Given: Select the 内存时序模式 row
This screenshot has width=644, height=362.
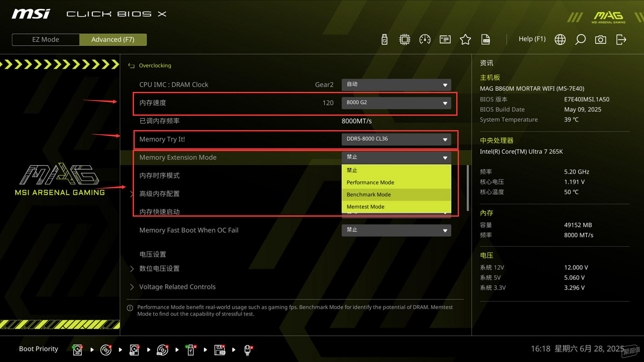Looking at the screenshot, I should pyautogui.click(x=159, y=176).
